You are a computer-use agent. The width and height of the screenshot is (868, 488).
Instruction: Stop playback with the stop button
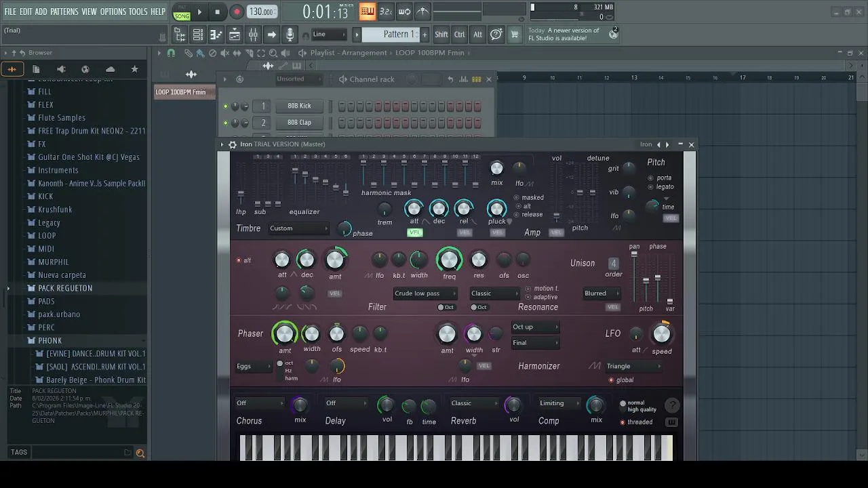[x=217, y=12]
